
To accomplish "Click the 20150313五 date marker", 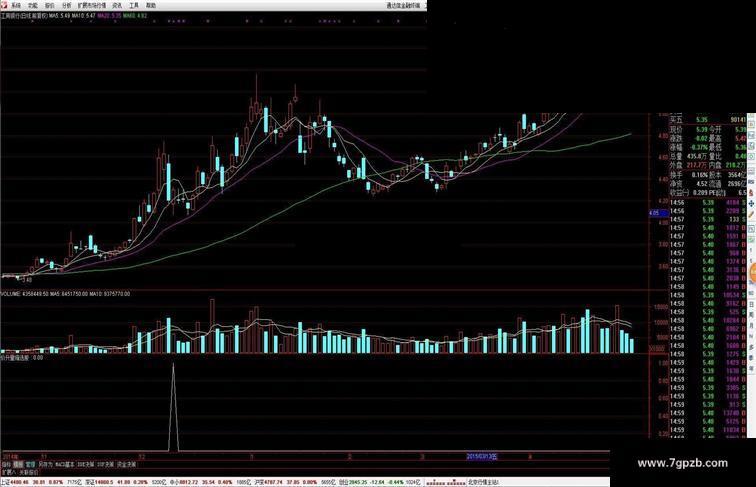I will pyautogui.click(x=482, y=456).
